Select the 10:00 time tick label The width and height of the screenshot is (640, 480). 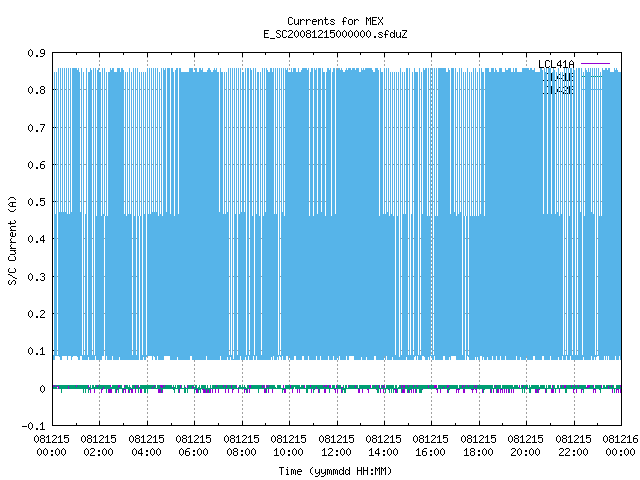(288, 446)
